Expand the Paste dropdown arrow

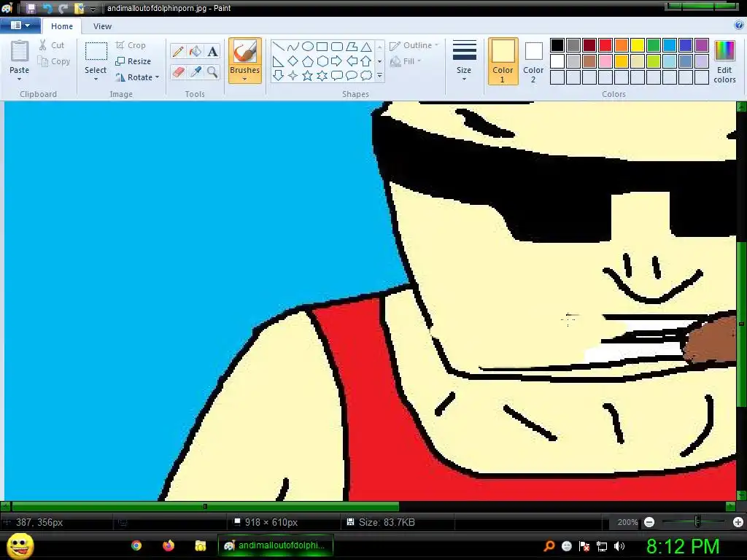19,79
